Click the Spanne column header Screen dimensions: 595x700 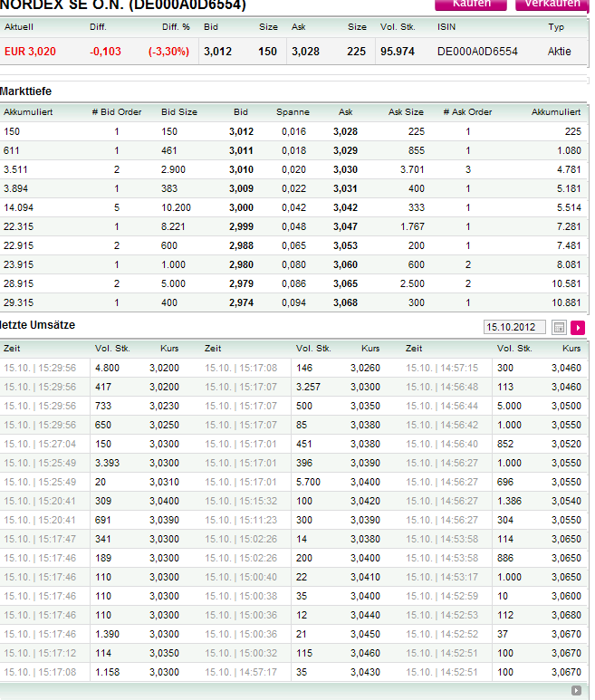click(x=293, y=112)
